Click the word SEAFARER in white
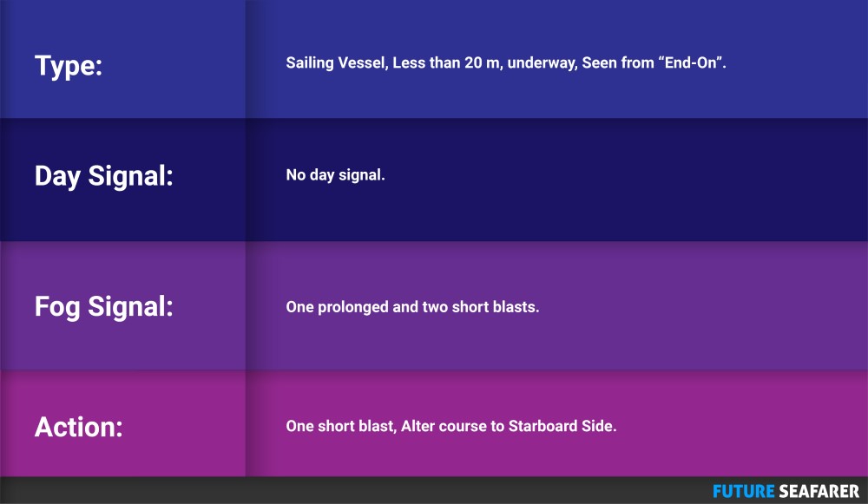Screen dimensions: 868x504 819,491
